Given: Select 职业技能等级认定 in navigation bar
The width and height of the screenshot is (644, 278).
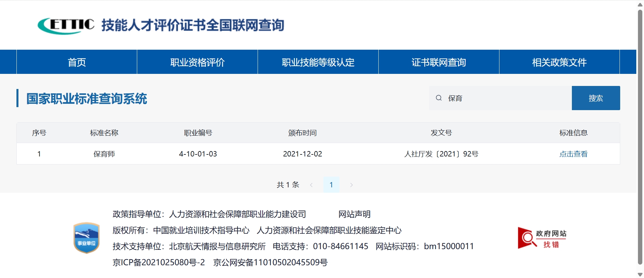Looking at the screenshot, I should click(x=318, y=62).
